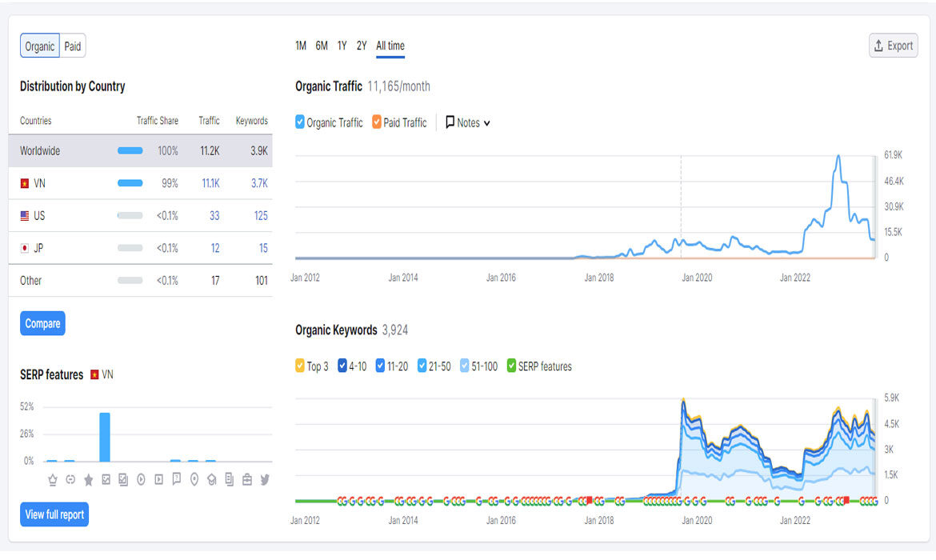The image size is (936, 560).
Task: Click the Export button
Action: [894, 46]
